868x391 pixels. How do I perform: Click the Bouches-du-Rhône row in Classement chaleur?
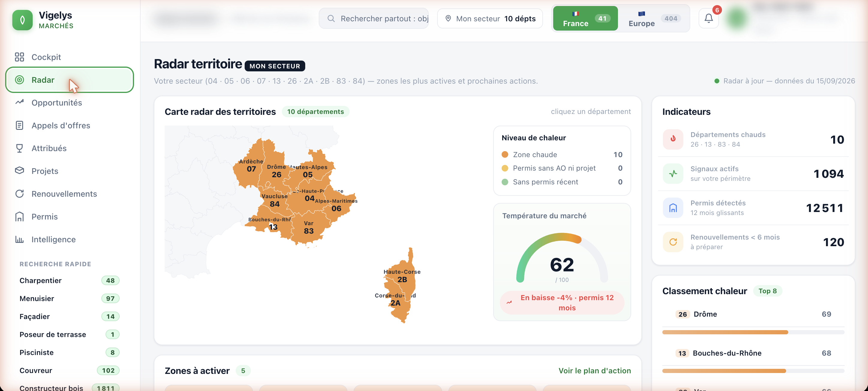[x=753, y=353]
